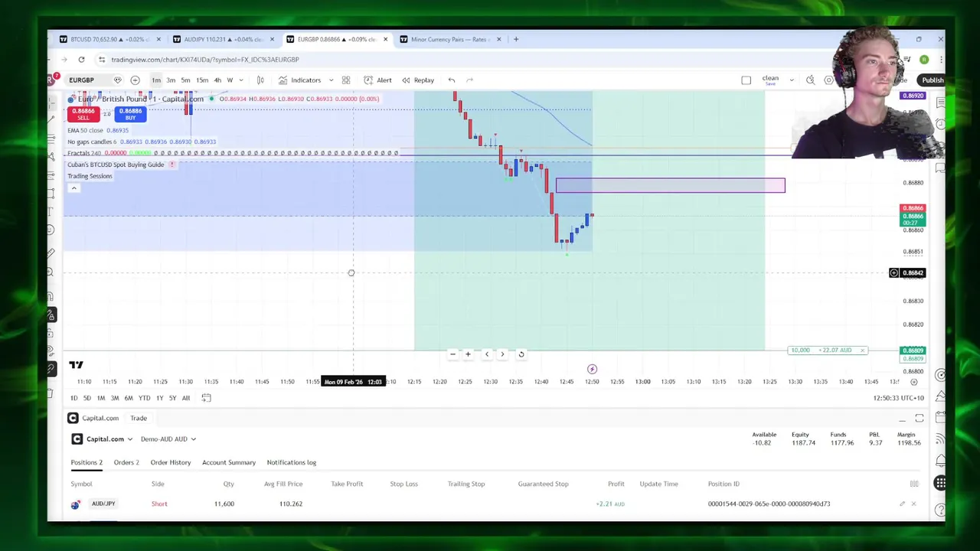Open the compare or add symbol plus icon

click(x=135, y=80)
